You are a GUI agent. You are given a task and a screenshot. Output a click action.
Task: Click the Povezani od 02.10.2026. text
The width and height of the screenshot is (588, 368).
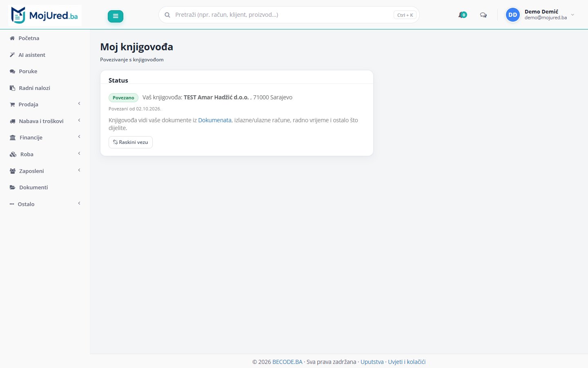pyautogui.click(x=135, y=109)
